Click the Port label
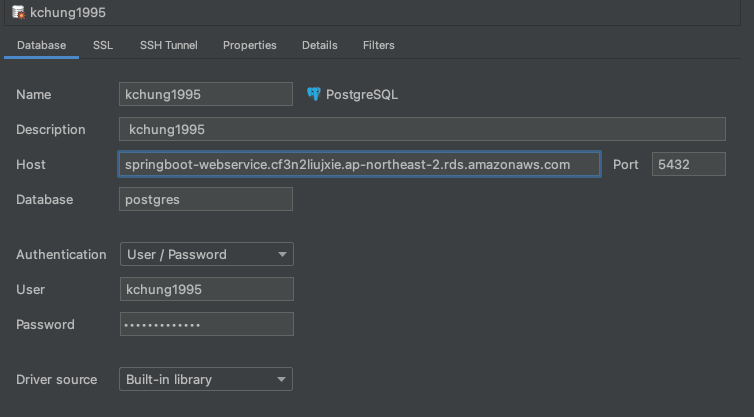The height and width of the screenshot is (417, 754). pos(626,164)
